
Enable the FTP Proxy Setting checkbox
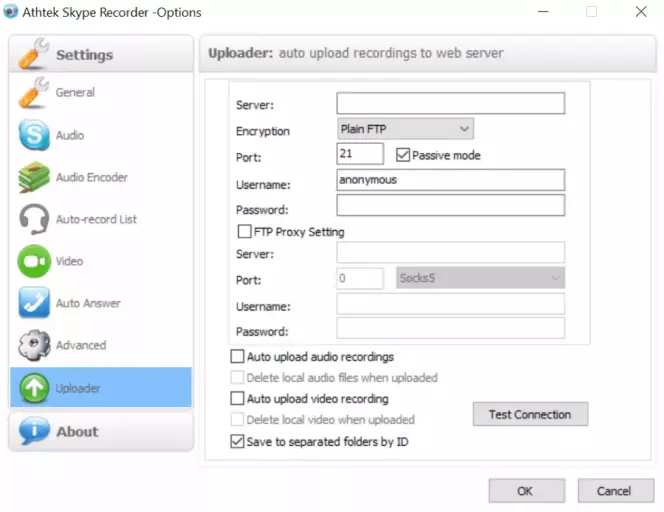tap(244, 231)
